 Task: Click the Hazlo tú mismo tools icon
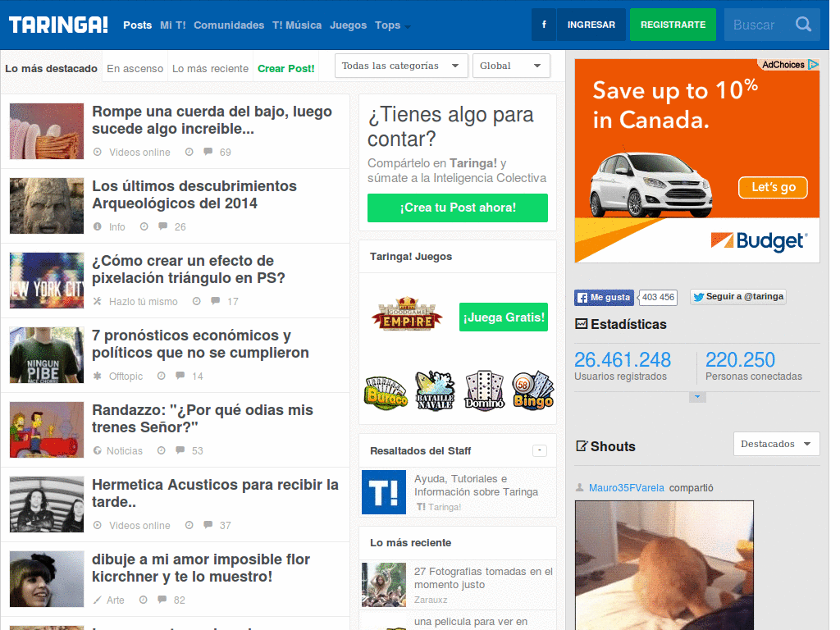click(97, 301)
